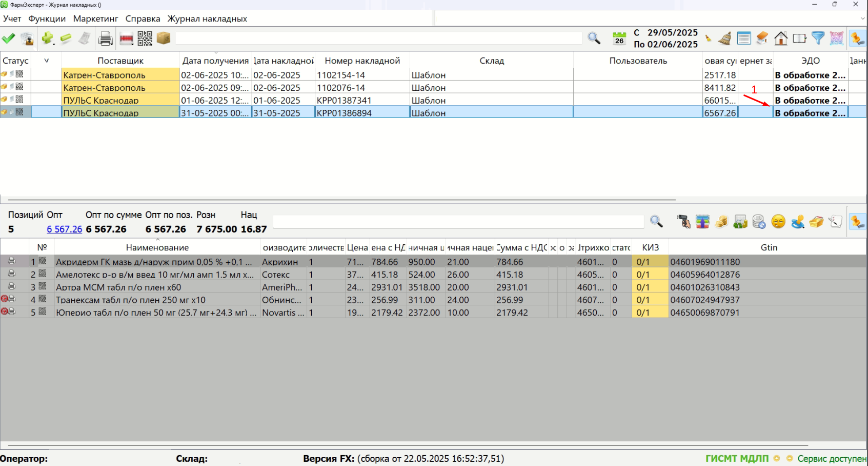
Task: Click the green checkmark confirm icon
Action: [9, 38]
